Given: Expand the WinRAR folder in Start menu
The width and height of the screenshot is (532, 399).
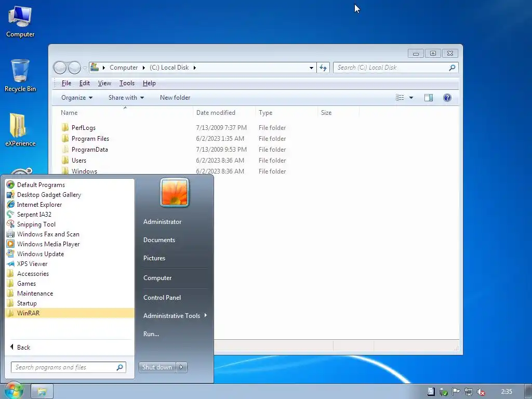Looking at the screenshot, I should pyautogui.click(x=69, y=313).
